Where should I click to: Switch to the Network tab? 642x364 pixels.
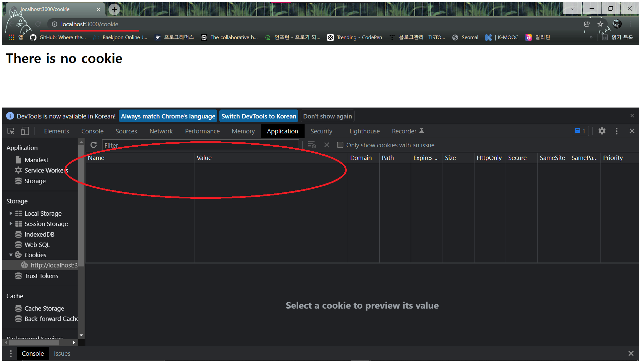pyautogui.click(x=161, y=131)
